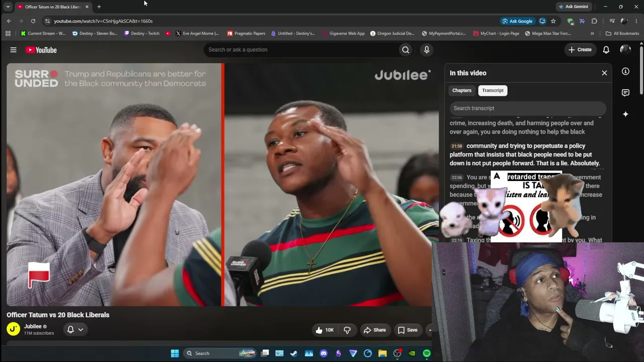Open YouTube notifications bell

point(606,50)
